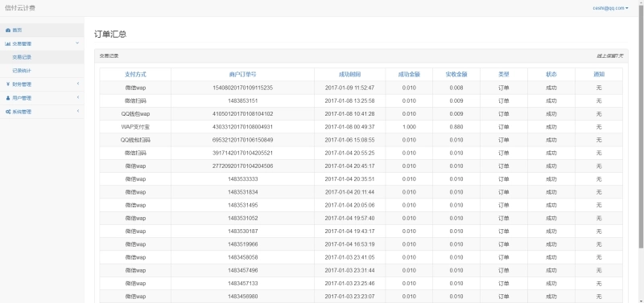This screenshot has width=644, height=303.
Task: Click the QQ钱包wap payment method cell
Action: pyautogui.click(x=135, y=114)
